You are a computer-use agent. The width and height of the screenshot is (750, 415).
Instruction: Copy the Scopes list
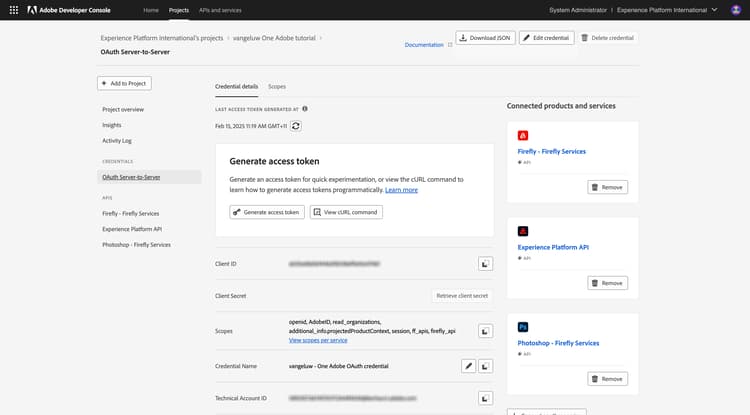[485, 331]
